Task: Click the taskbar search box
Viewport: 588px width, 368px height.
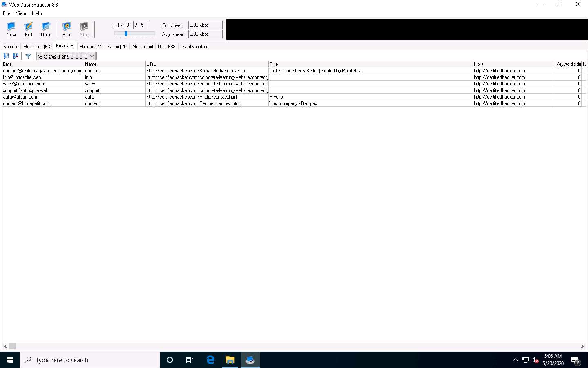Action: coord(90,360)
